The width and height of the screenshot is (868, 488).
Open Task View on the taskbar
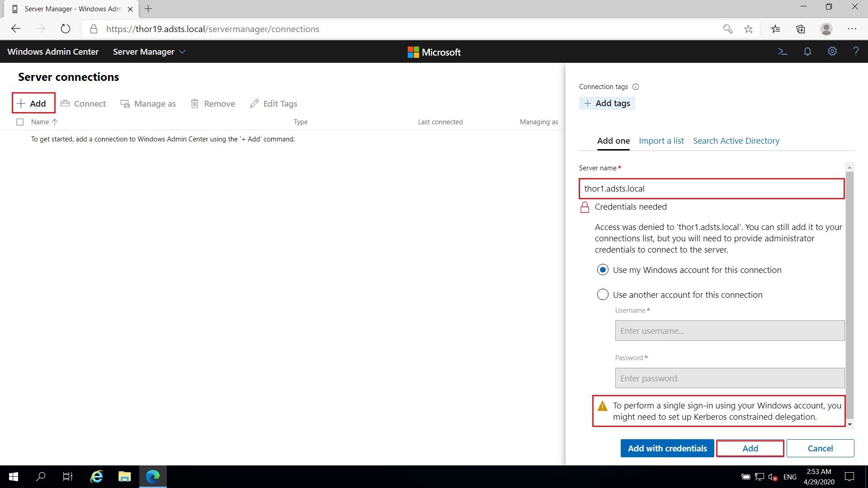[x=68, y=477]
